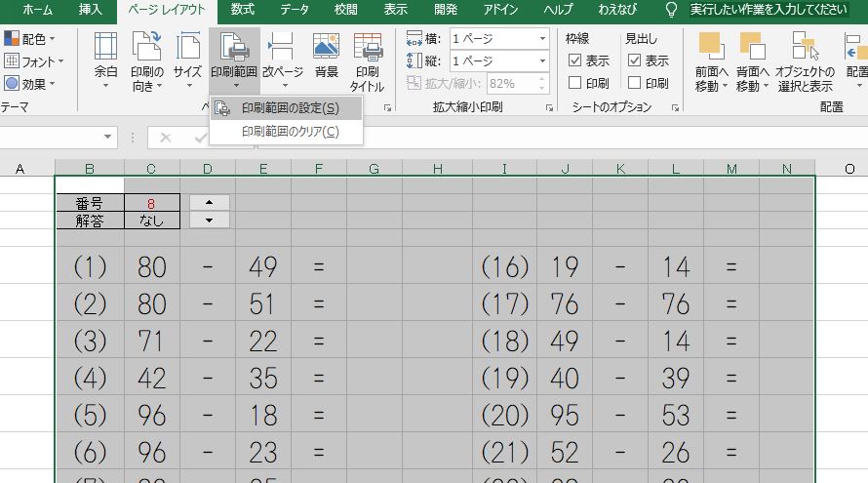868x483 pixels.
Task: Switch to the 表示 tab
Action: tap(396, 10)
